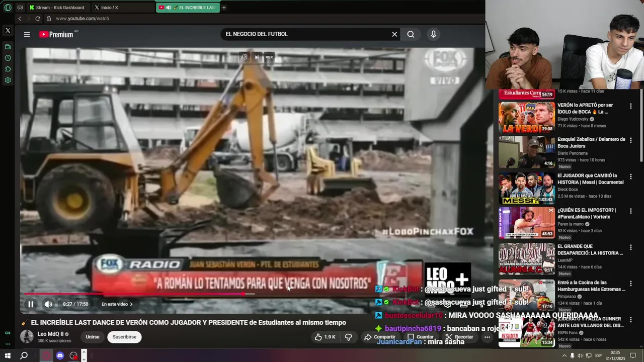Open options menu for EL GRANDE QUE DESAPARECIÓ
The height and width of the screenshot is (362, 644).
pos(630,247)
